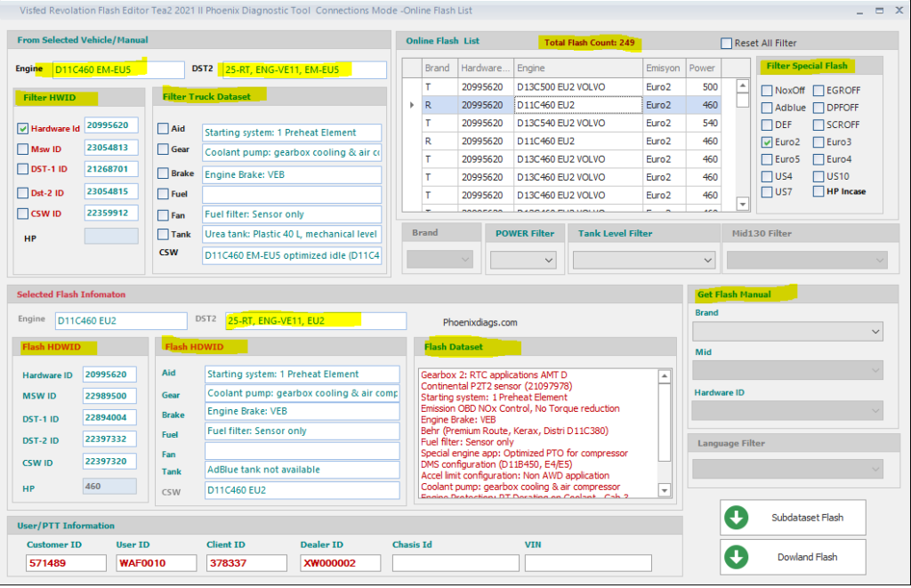911x588 pixels.
Task: Click the CSW field with optimized idle text
Action: point(292,255)
